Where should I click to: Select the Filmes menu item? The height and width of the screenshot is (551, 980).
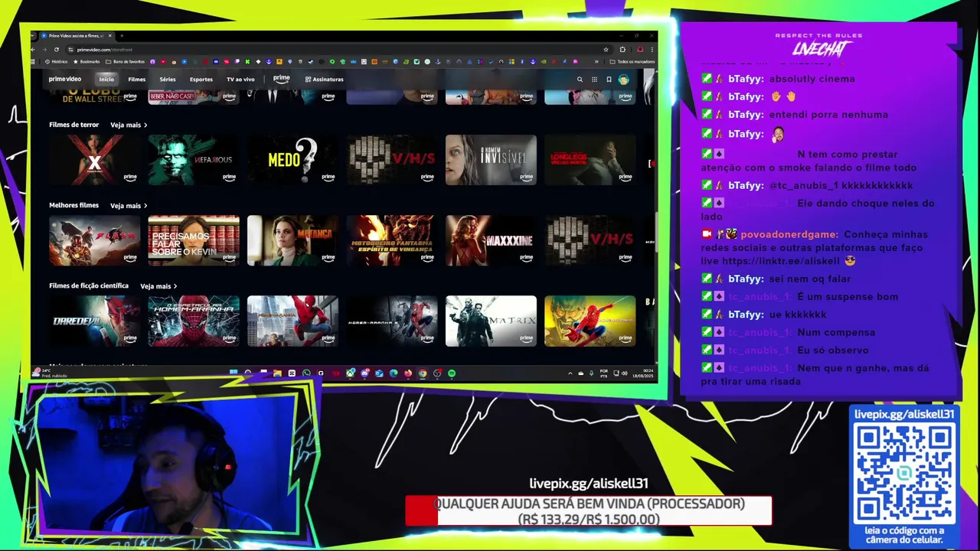point(136,79)
